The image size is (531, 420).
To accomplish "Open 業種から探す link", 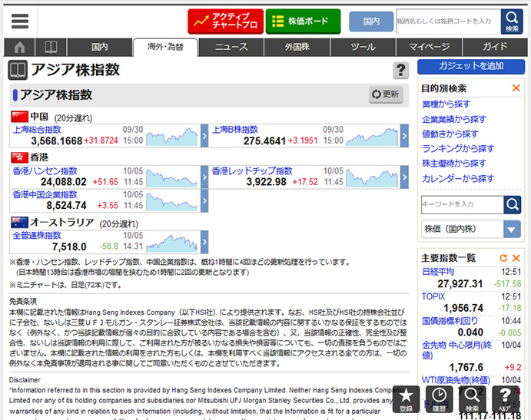I will tap(446, 104).
